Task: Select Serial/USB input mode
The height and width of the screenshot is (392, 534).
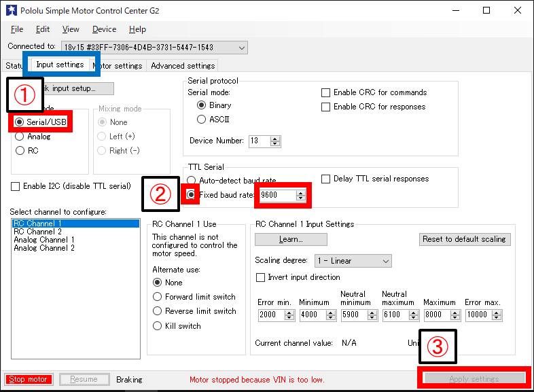Action: pos(41,122)
